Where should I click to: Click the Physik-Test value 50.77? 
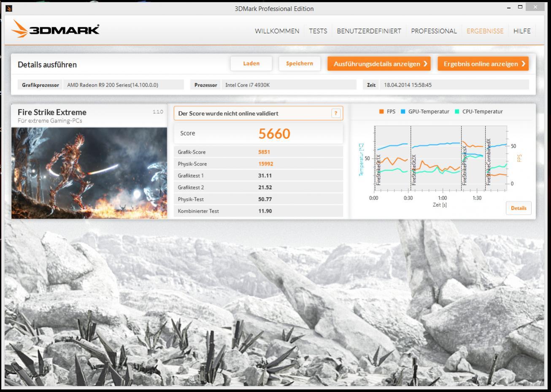(265, 199)
